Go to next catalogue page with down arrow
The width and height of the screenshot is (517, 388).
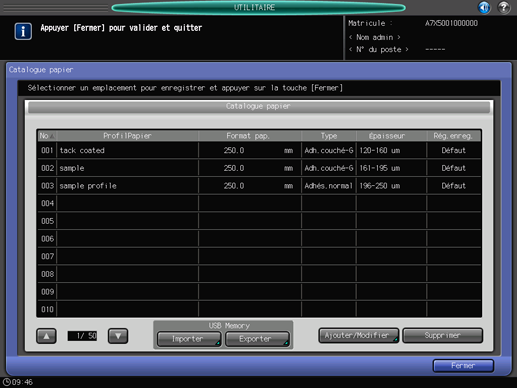point(118,336)
